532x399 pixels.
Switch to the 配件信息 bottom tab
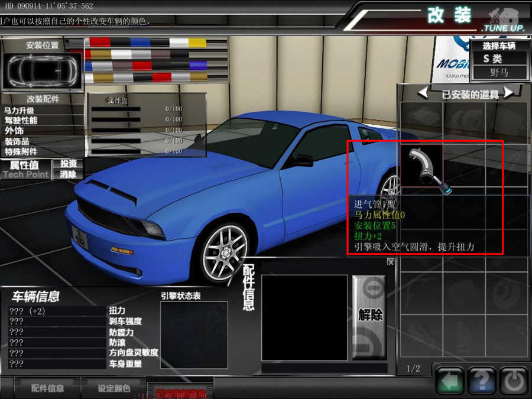[x=47, y=388]
